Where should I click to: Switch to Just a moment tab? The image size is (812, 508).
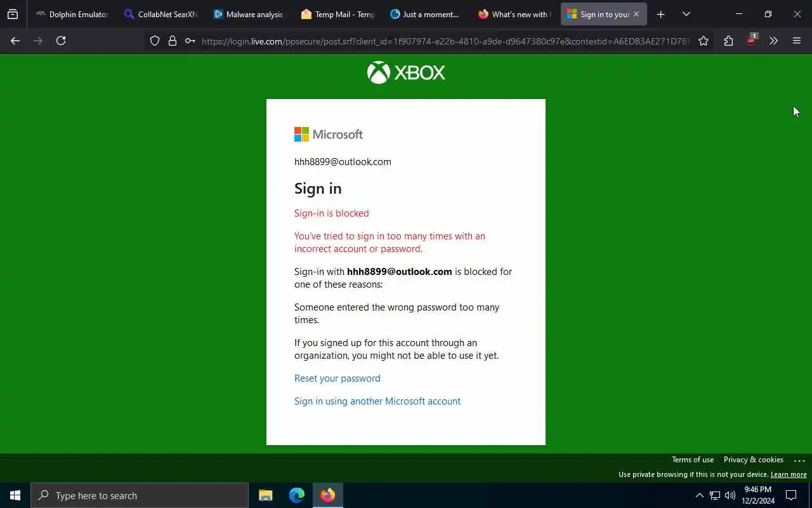click(x=426, y=14)
